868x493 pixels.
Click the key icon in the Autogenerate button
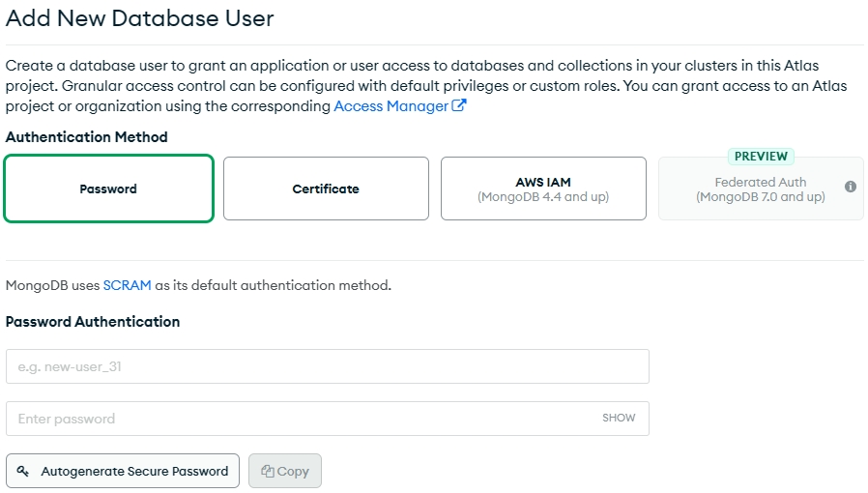23,471
